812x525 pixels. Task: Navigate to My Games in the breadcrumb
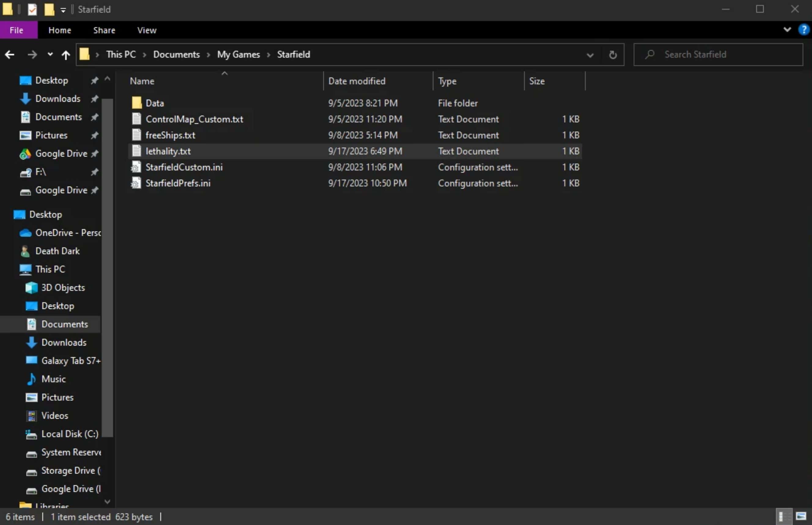238,54
